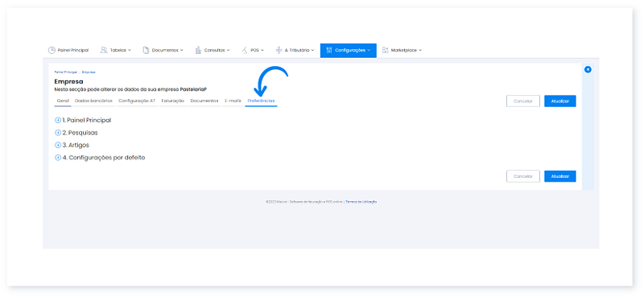The image size is (644, 297).
Task: Open the Consultas dropdown menu
Action: pos(213,50)
